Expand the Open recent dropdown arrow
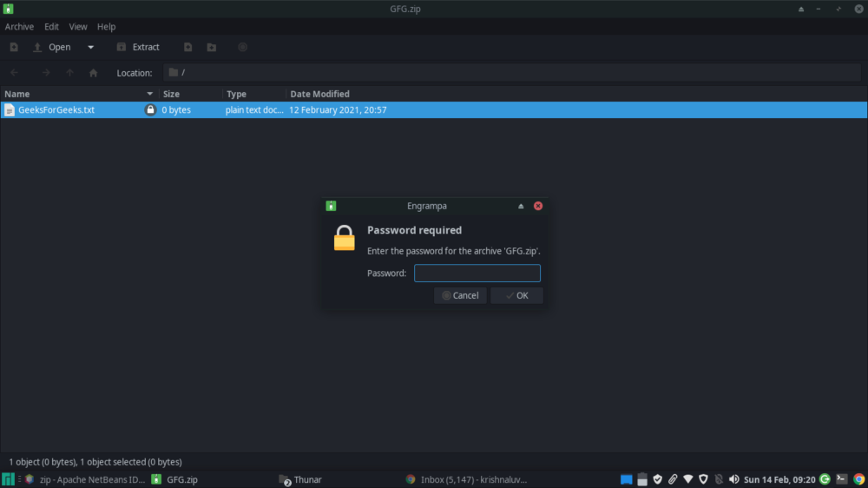Screen dimensions: 868x488 pos(91,47)
